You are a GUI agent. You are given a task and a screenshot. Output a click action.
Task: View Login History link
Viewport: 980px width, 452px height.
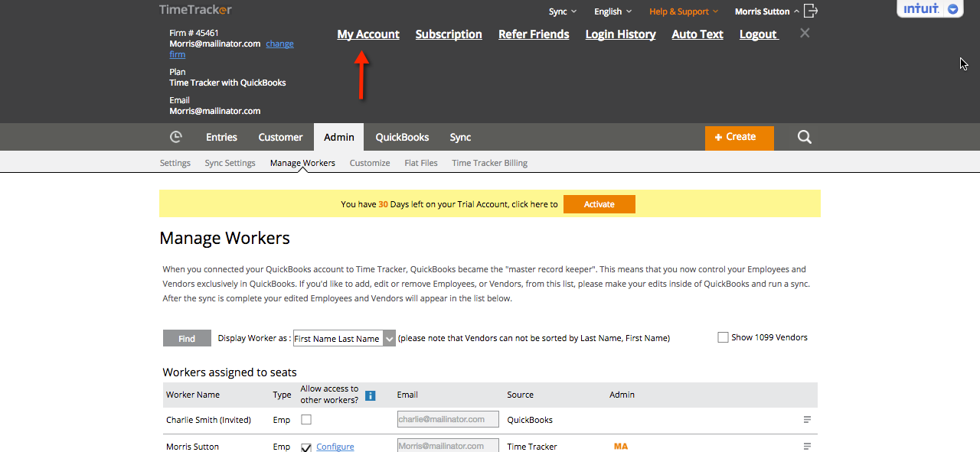tap(620, 34)
